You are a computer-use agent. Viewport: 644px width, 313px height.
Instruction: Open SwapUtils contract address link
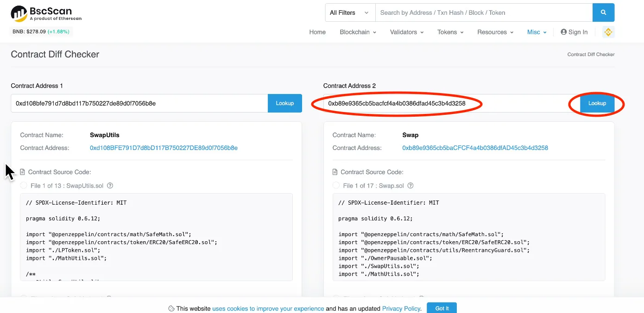click(164, 148)
